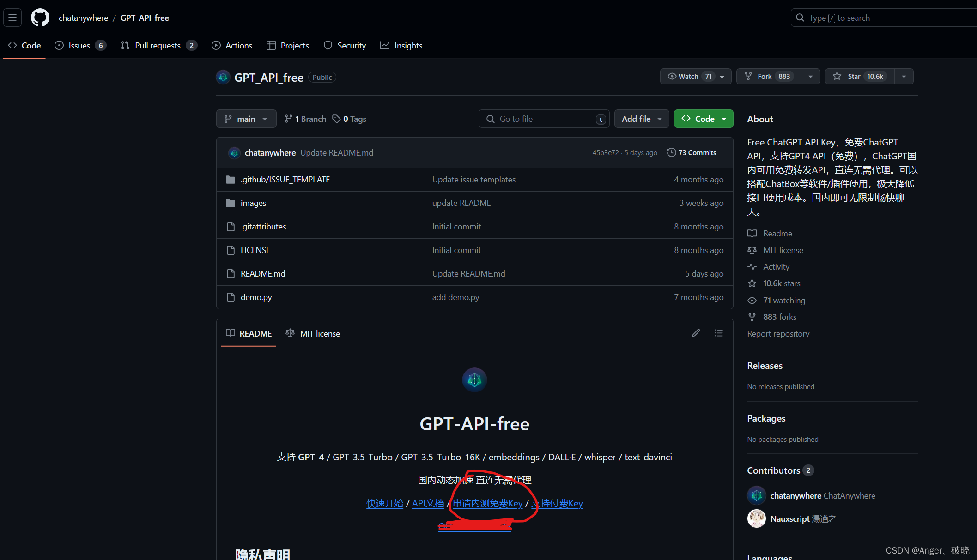
Task: Edit the README with the pencil icon
Action: pyautogui.click(x=696, y=333)
